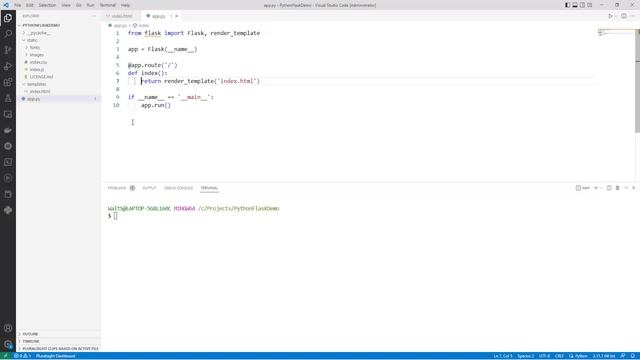Click the new terminal plus icon
Screen dimensions: 640x360
point(596,188)
